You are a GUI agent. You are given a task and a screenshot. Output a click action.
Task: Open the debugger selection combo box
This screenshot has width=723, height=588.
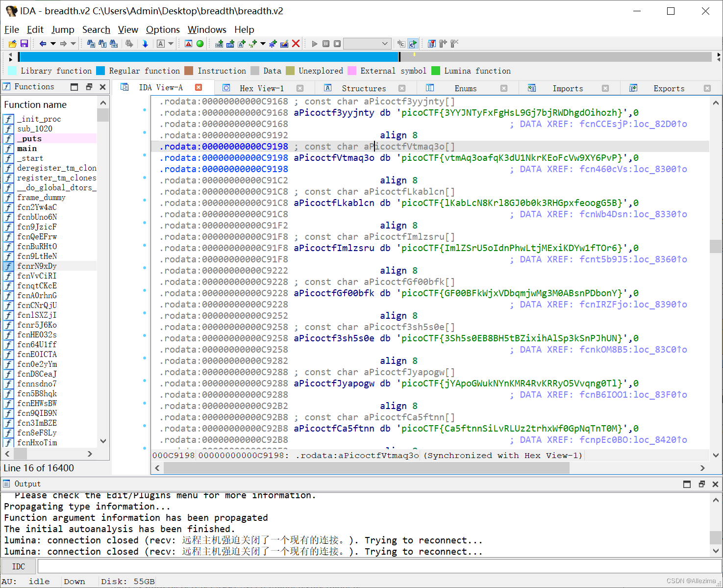(x=367, y=44)
